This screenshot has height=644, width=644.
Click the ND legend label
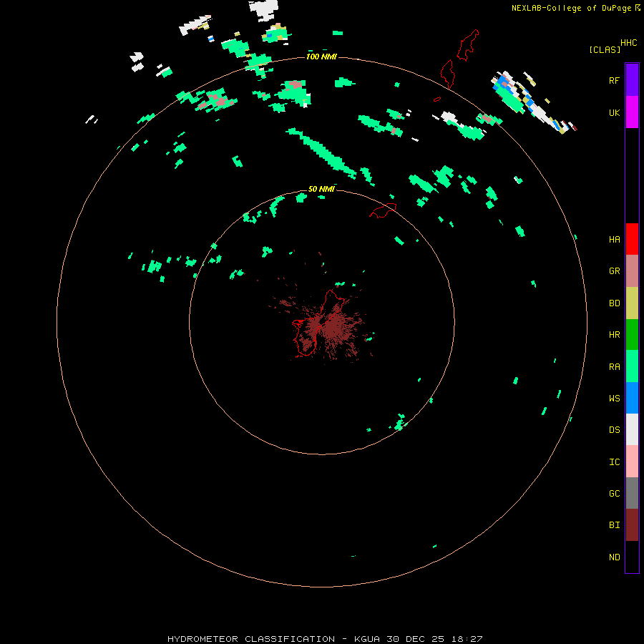(614, 557)
